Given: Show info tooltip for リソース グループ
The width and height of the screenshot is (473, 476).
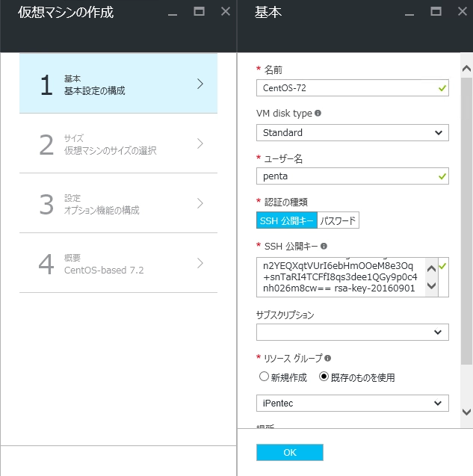Looking at the screenshot, I should [327, 358].
